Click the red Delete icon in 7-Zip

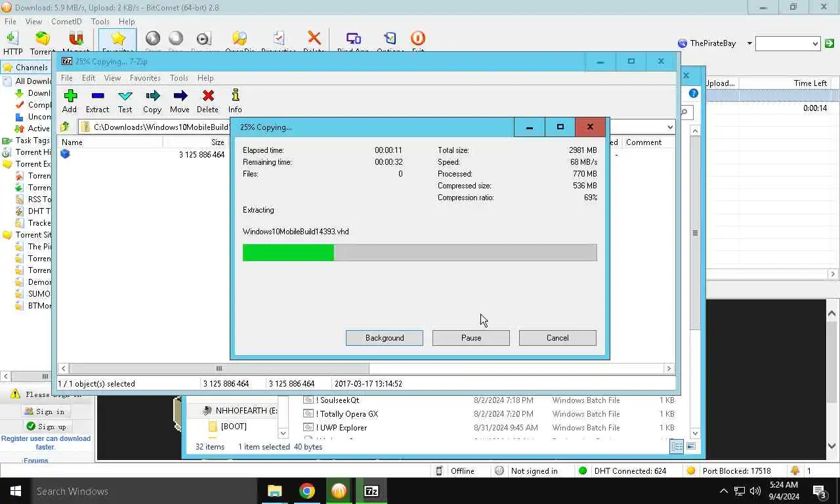[x=208, y=96]
